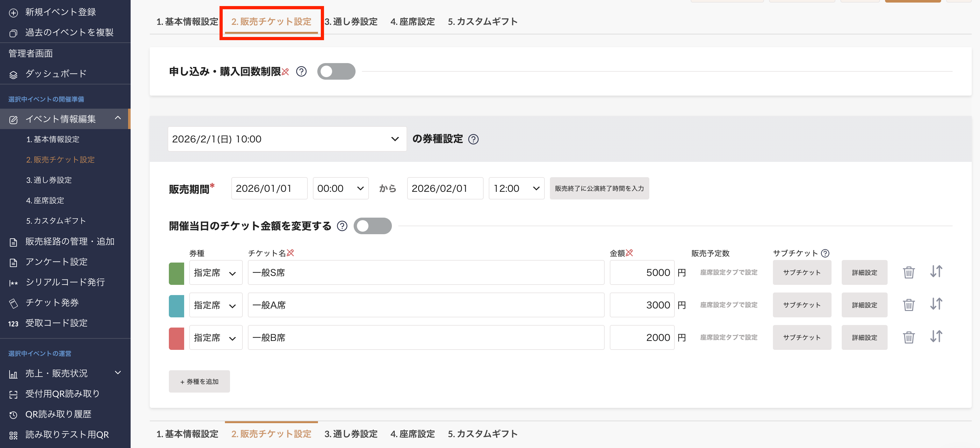The image size is (980, 448).
Task: Open the dashboard from the sidebar
Action: [x=55, y=74]
